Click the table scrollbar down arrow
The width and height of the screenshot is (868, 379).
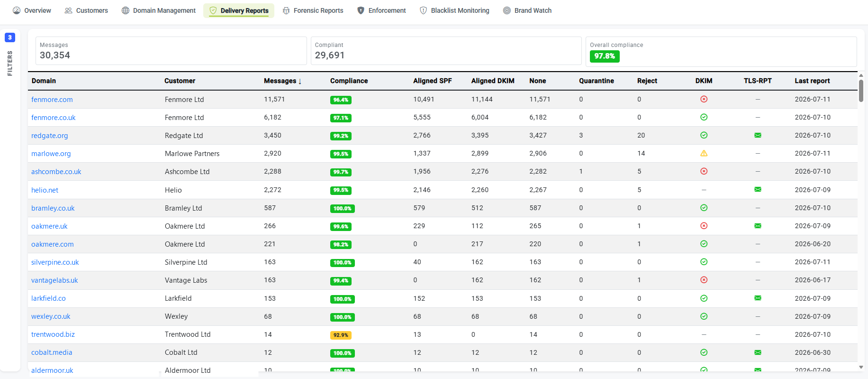tap(861, 367)
